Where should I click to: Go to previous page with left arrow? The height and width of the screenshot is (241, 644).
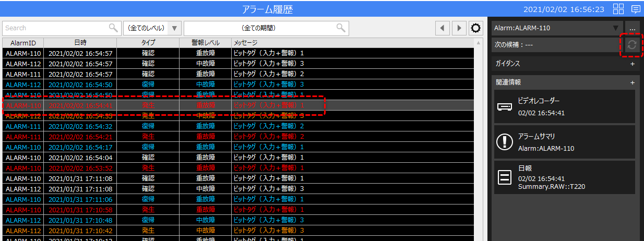443,28
